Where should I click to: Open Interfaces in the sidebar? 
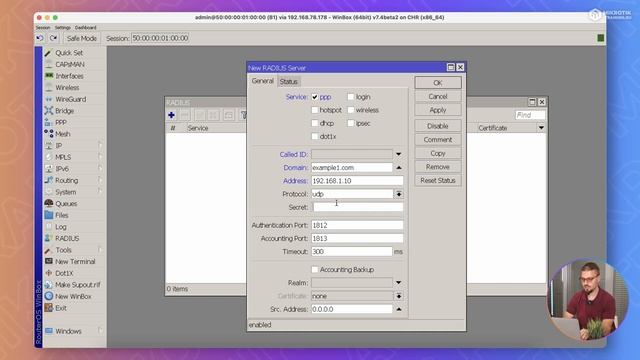69,76
